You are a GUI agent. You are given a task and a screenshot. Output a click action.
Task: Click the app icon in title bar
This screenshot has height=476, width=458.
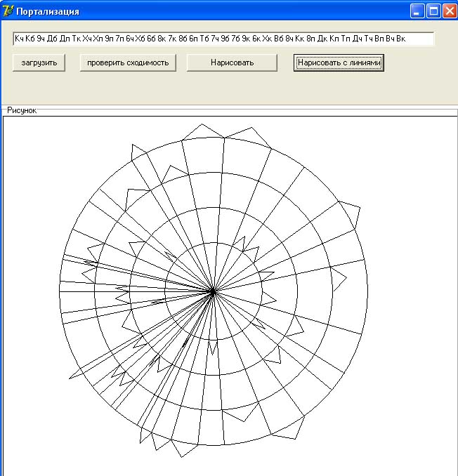tap(8, 11)
